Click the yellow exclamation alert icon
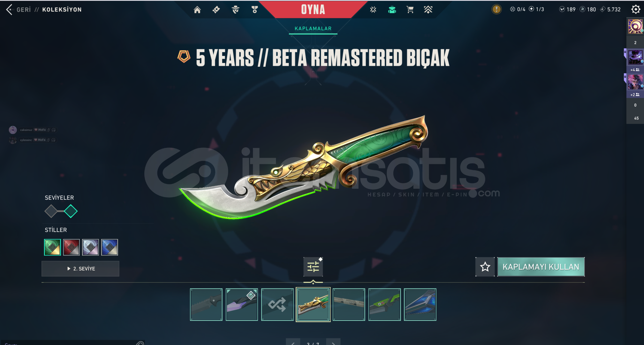Screen dimensions: 644x345 point(496,9)
